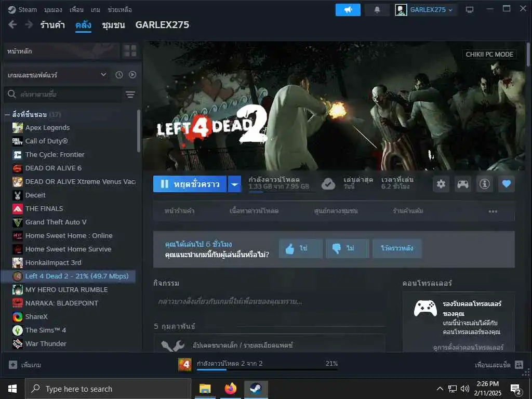Click thumbs-down ไม่ button
Image resolution: width=532 pixels, height=399 pixels.
348,248
